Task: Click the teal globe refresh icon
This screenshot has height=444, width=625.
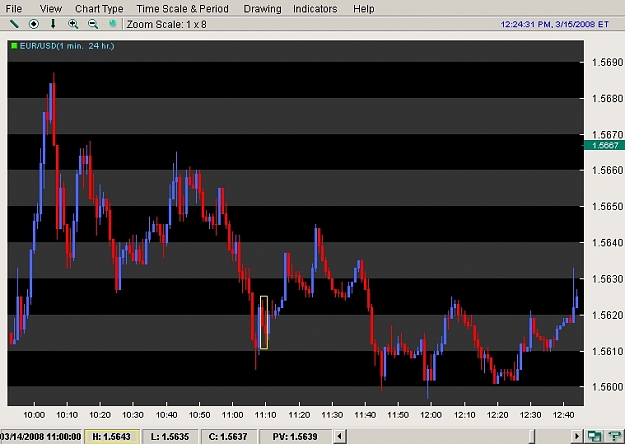Action: [113, 24]
